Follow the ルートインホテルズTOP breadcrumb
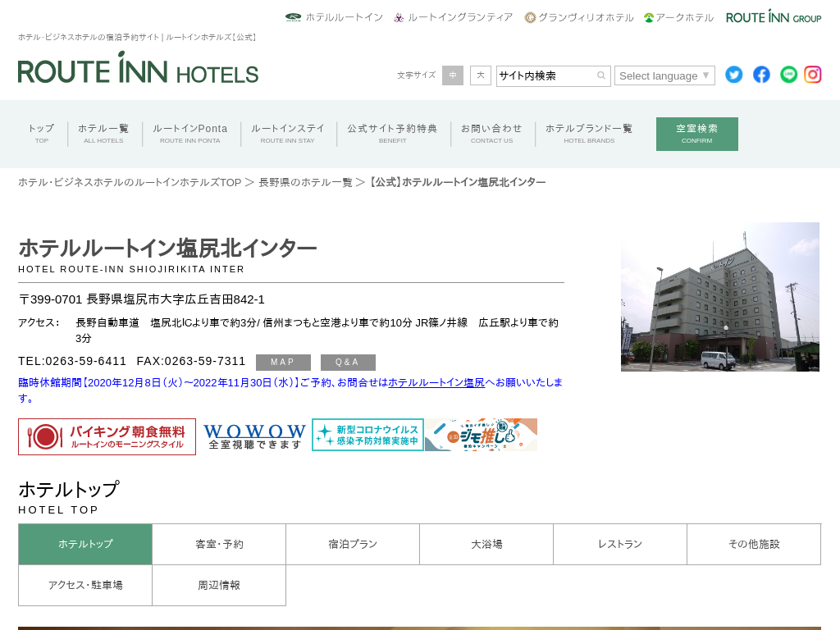 [x=130, y=183]
